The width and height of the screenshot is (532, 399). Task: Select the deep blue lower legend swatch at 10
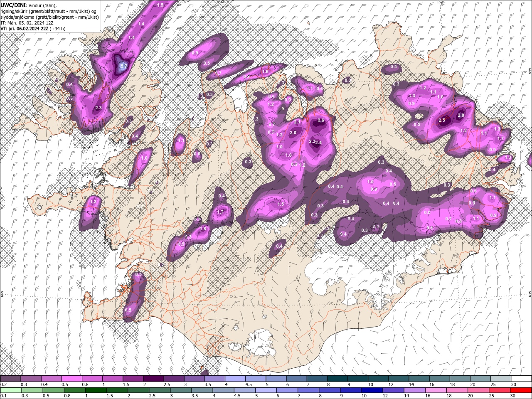click(x=372, y=390)
